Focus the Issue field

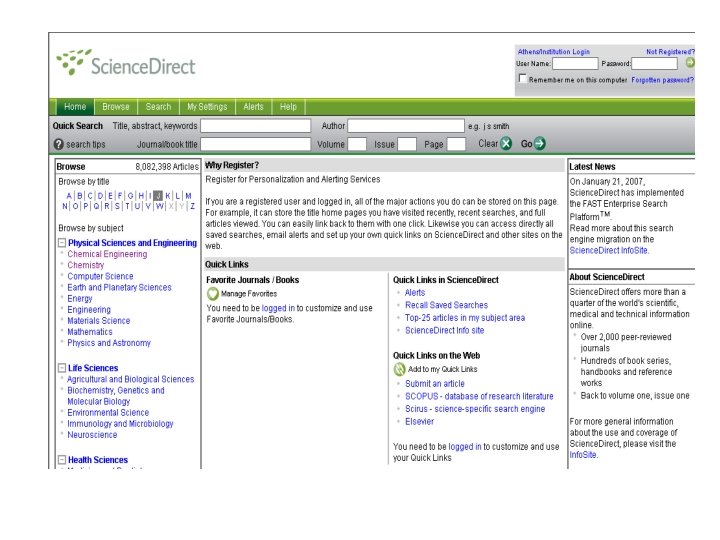pyautogui.click(x=407, y=144)
